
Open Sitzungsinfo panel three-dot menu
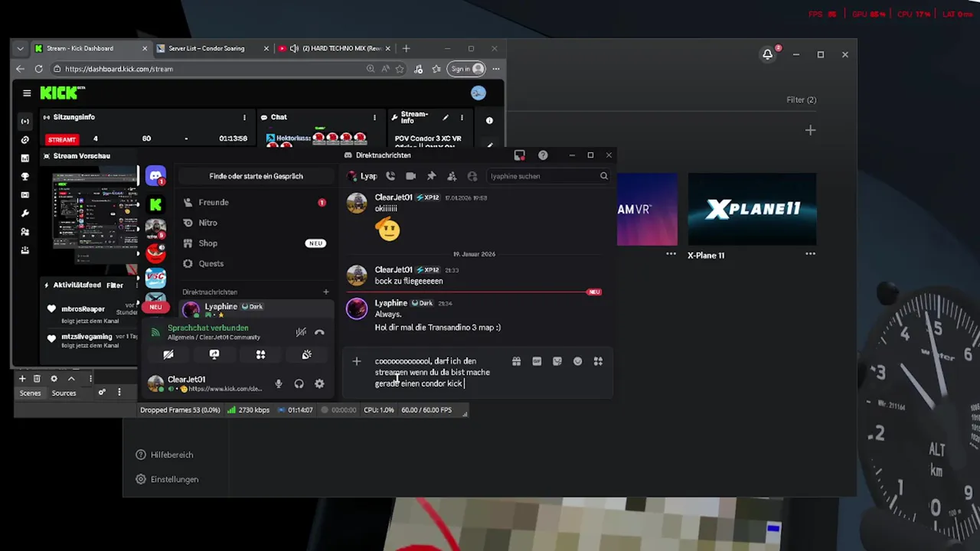click(x=244, y=118)
